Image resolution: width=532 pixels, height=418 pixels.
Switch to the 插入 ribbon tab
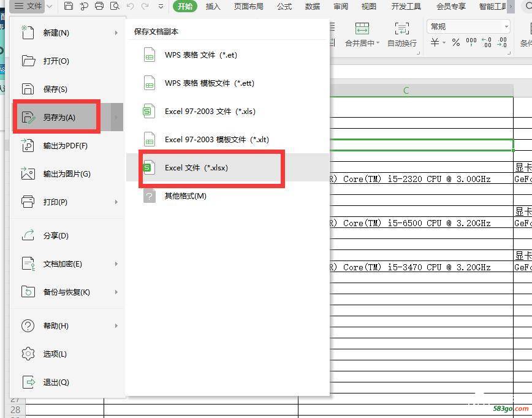(x=213, y=6)
